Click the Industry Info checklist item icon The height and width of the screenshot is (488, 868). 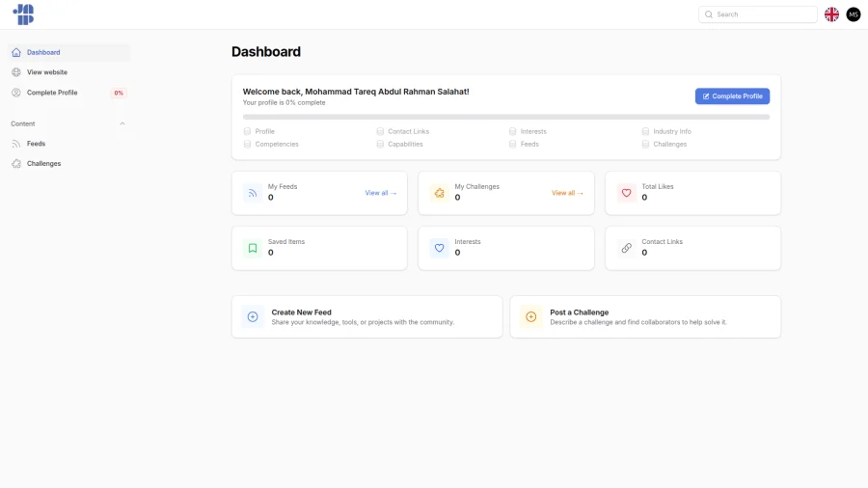(645, 132)
